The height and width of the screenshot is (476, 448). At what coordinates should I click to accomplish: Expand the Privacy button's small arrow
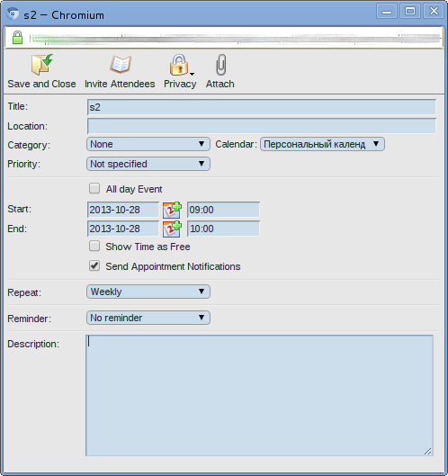tap(192, 74)
